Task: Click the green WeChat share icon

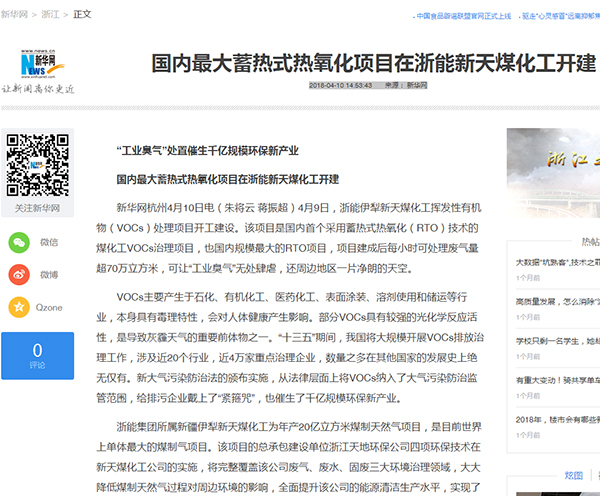Action: pyautogui.click(x=19, y=242)
